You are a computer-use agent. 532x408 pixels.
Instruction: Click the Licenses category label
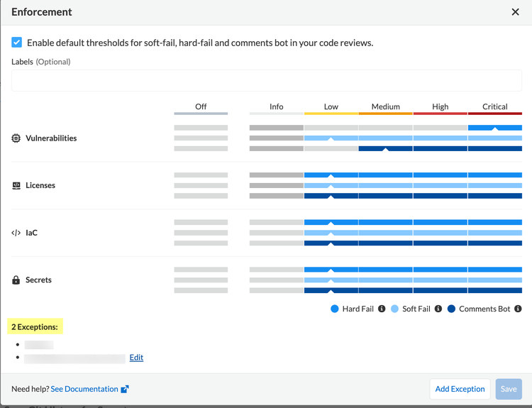pos(40,185)
